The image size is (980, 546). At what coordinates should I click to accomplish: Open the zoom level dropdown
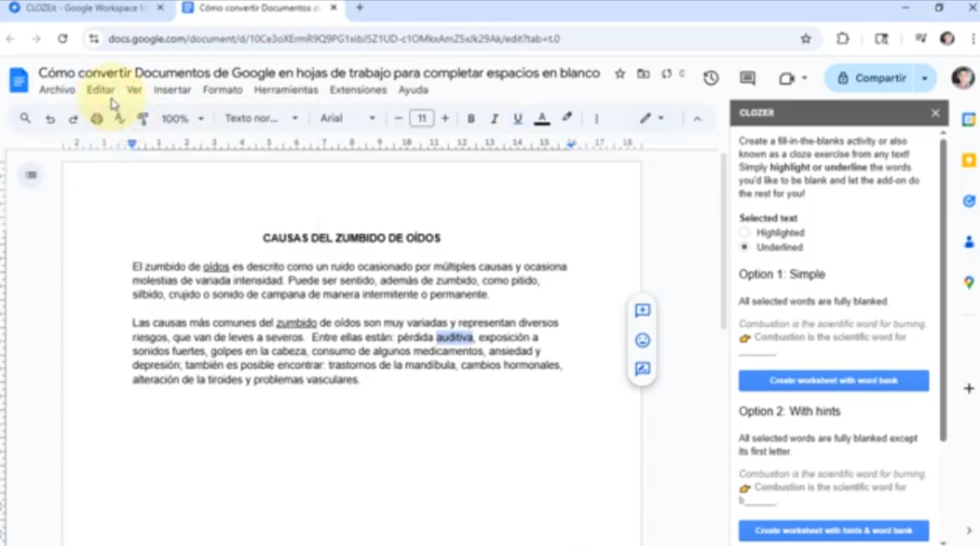point(183,119)
